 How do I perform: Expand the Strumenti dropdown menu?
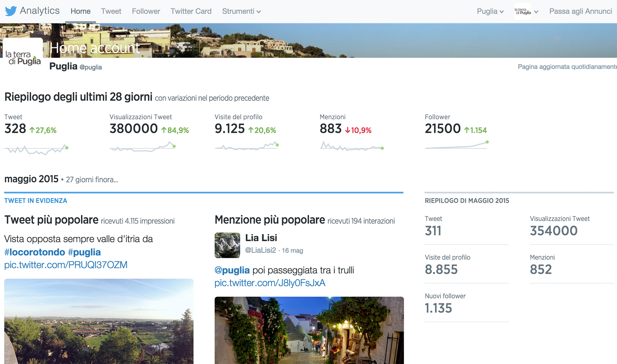pyautogui.click(x=241, y=11)
